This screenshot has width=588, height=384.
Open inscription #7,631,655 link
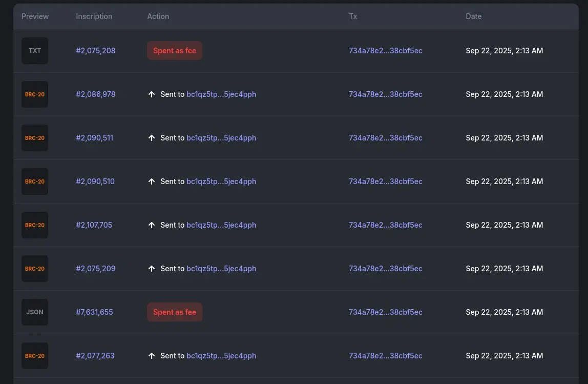(x=94, y=312)
